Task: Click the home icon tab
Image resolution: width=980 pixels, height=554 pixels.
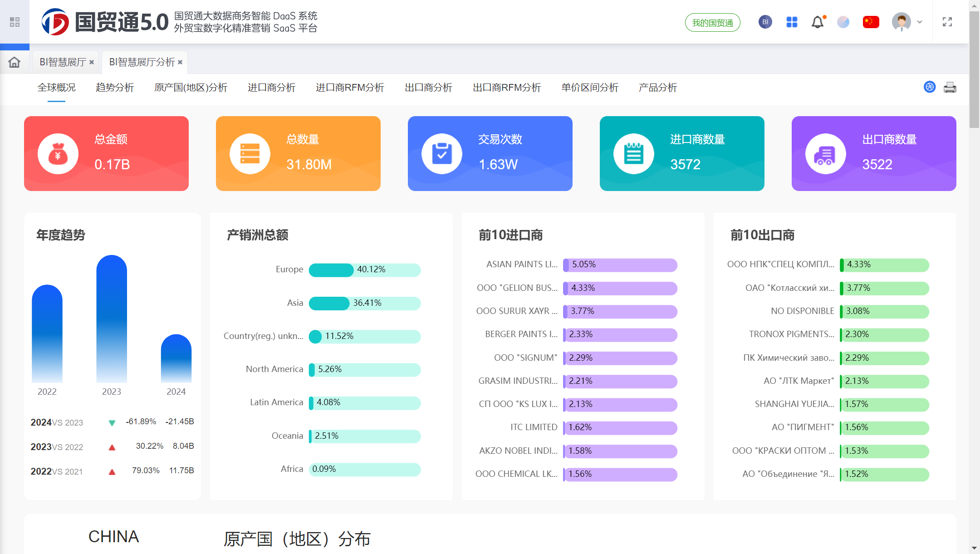Action: pyautogui.click(x=15, y=62)
